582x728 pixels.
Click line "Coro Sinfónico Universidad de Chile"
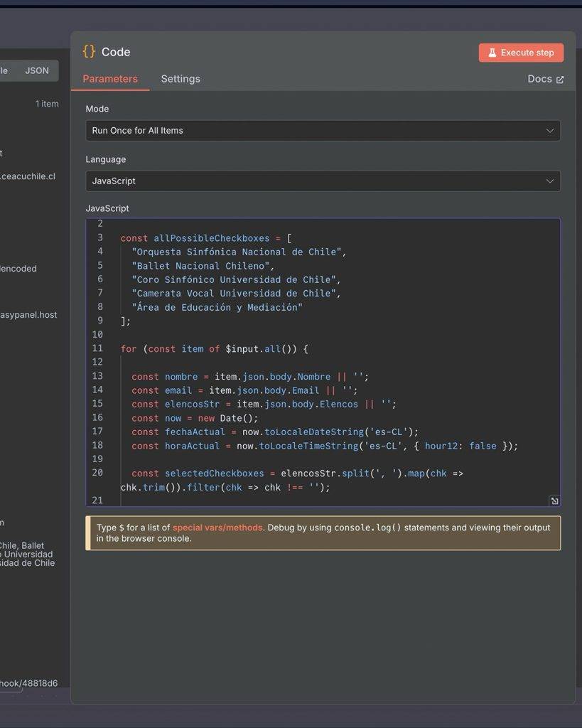tap(236, 280)
